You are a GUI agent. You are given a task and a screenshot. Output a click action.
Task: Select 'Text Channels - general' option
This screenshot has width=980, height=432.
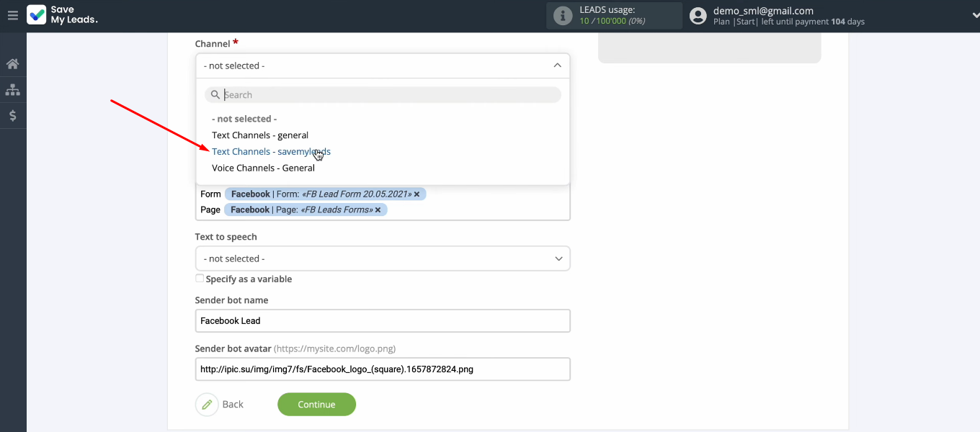[260, 135]
